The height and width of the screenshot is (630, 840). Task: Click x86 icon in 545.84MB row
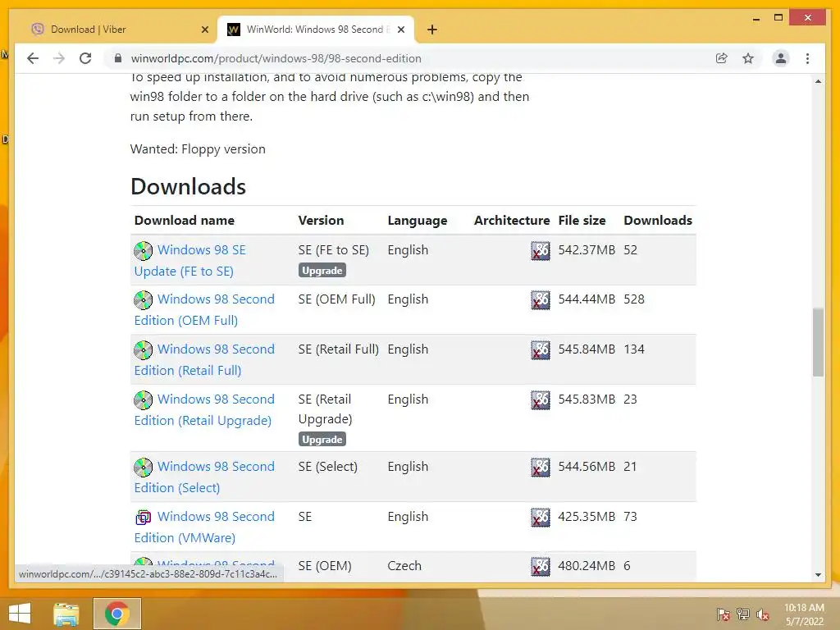point(540,349)
